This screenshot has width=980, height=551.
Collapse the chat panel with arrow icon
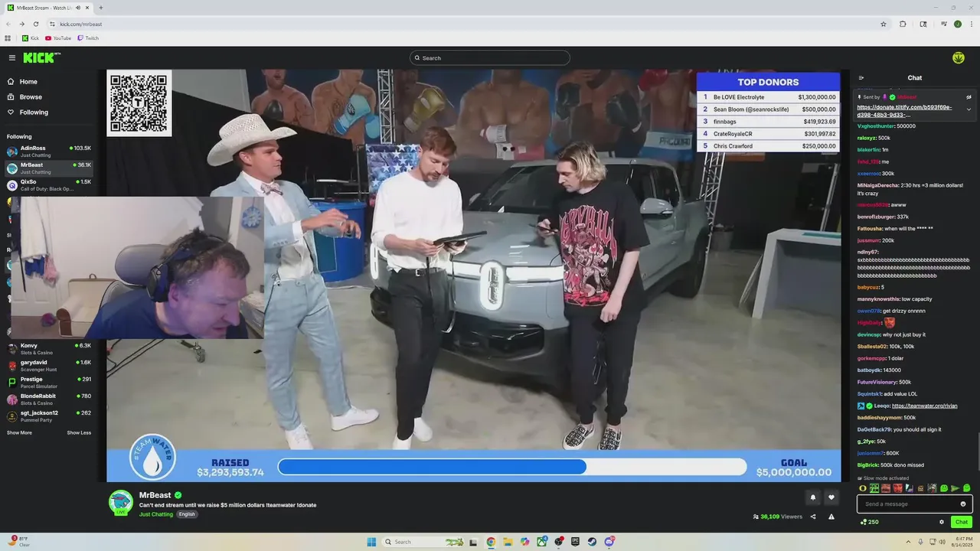(x=861, y=78)
